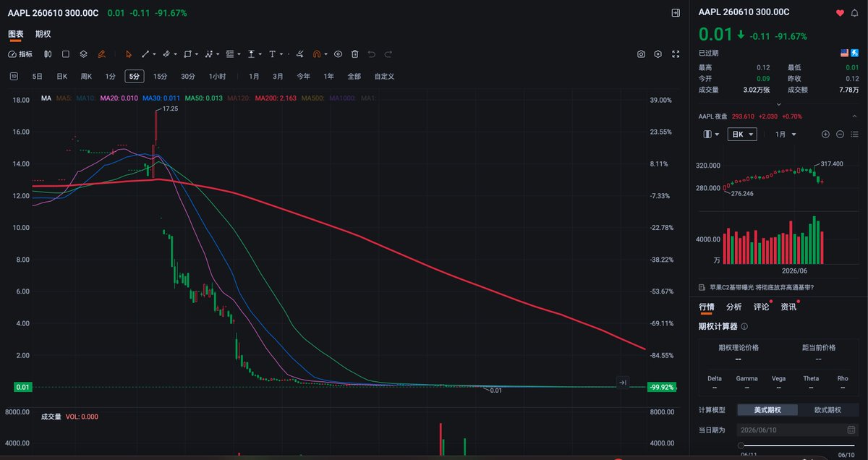868x460 pixels.
Task: Click the 2026/06/10 date input field
Action: click(x=799, y=430)
